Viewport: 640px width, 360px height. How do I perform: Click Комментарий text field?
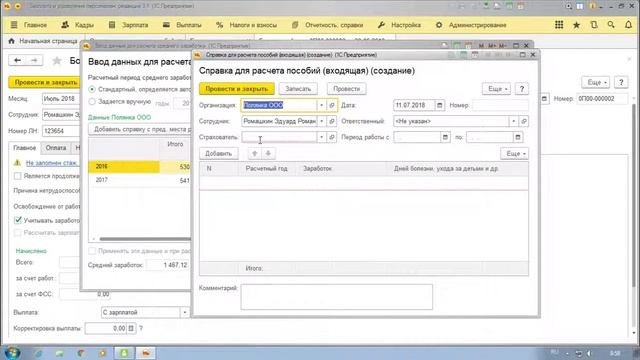(336, 297)
